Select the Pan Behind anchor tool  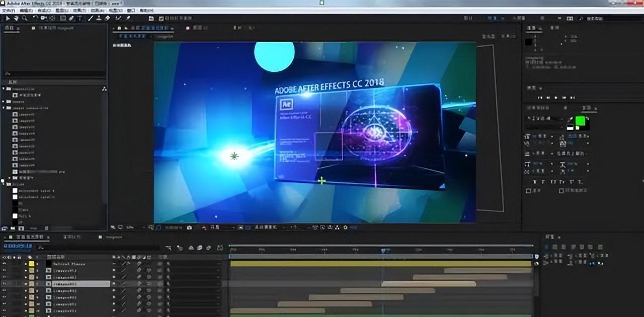point(52,18)
